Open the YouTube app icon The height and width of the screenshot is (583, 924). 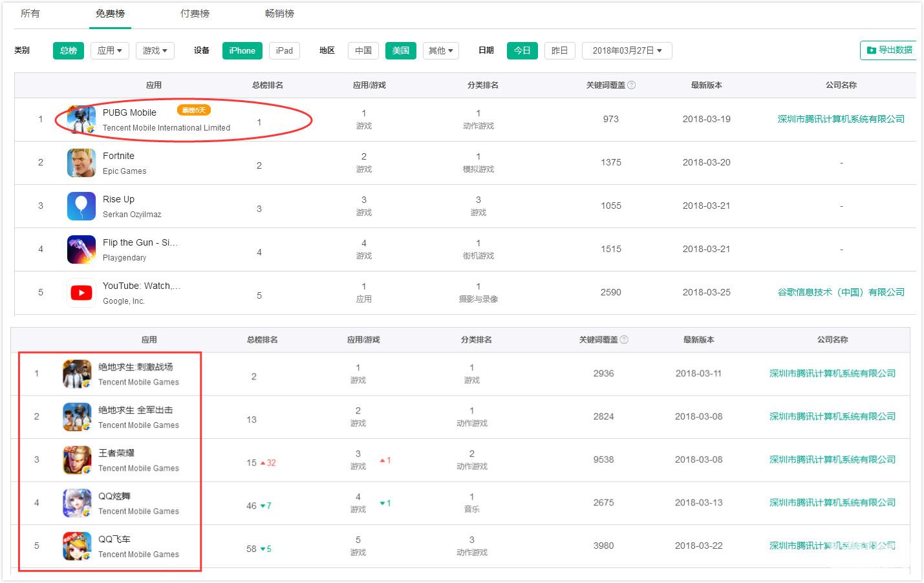click(81, 293)
